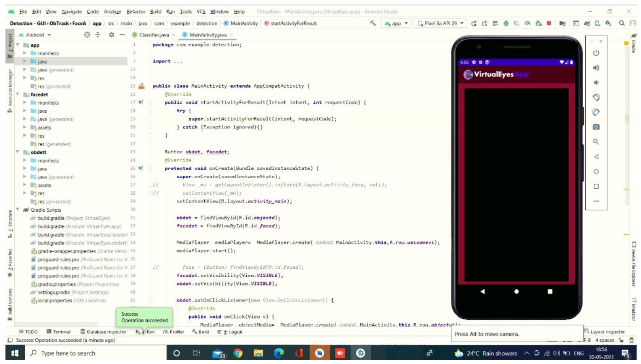Open the Search Everywhere magnifier icon
The image size is (641, 364).
622,23
